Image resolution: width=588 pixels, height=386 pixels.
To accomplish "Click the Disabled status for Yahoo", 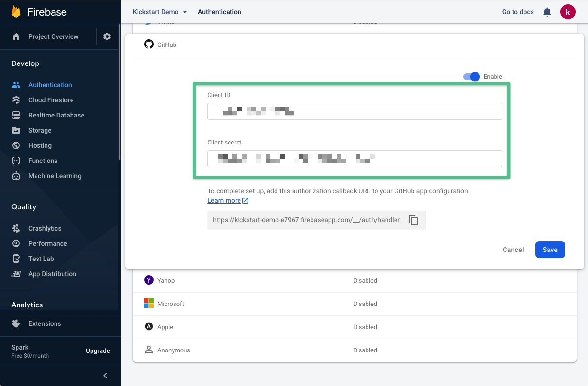I will coord(365,280).
